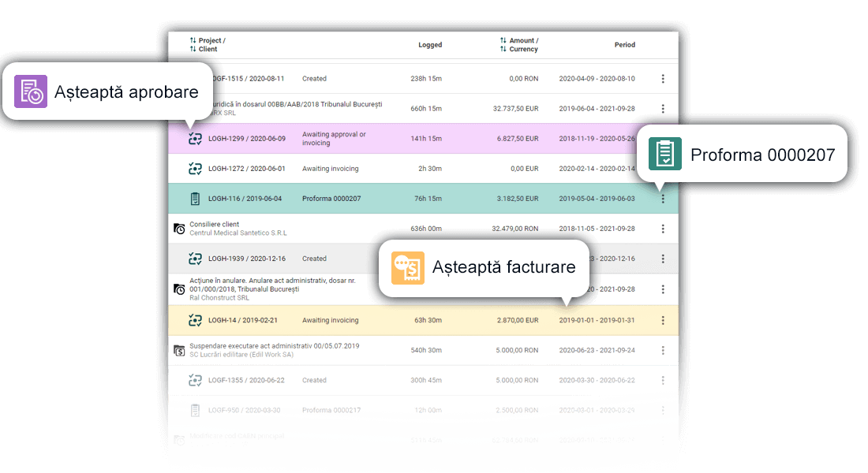This screenshot has height=473, width=868.
Task: Open the Suspendare executare act administrativ project
Action: (x=275, y=346)
